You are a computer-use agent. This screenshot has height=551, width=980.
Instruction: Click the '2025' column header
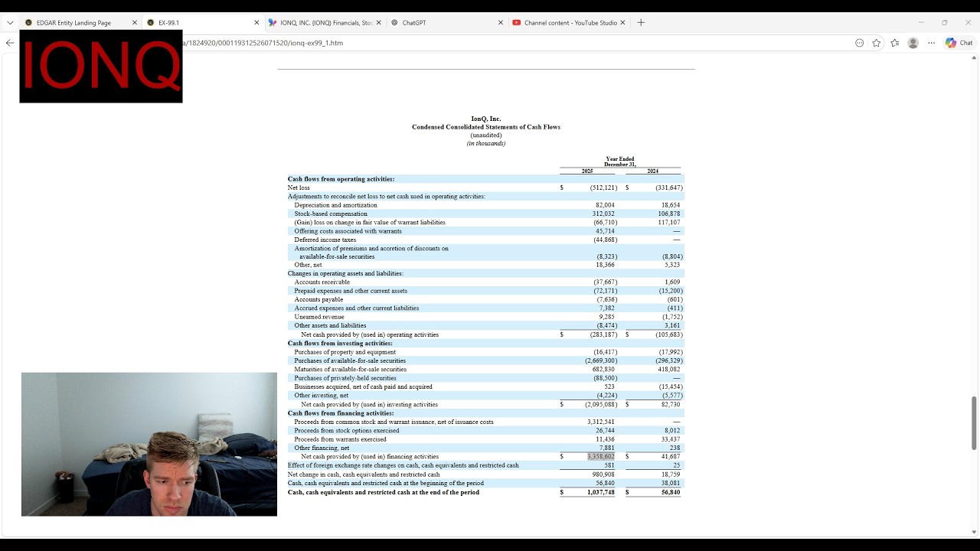[x=587, y=171]
